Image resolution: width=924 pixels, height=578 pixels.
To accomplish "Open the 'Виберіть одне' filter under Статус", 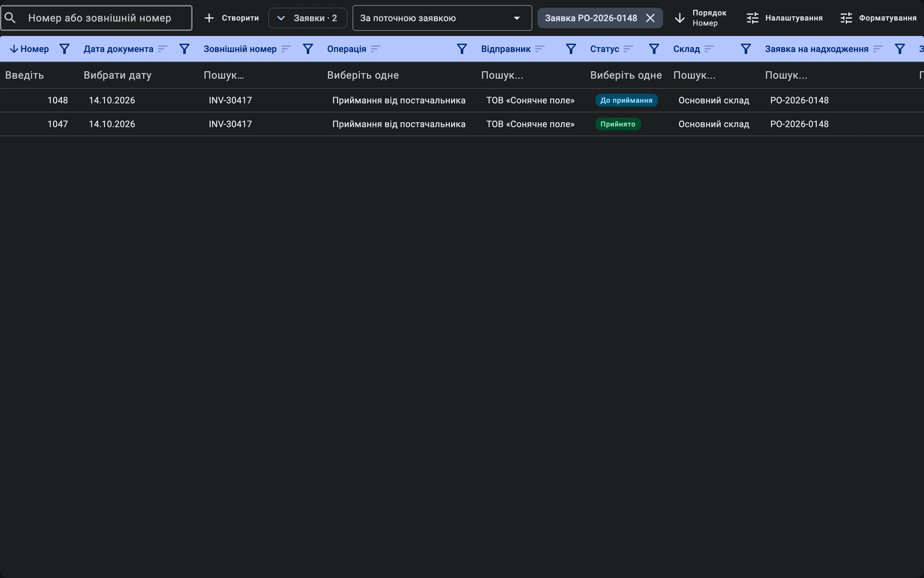I will [626, 75].
